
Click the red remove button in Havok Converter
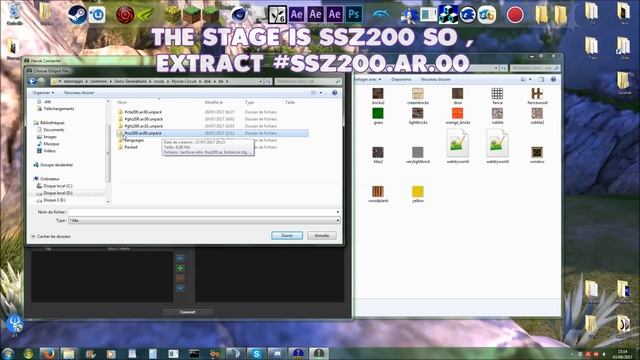(180, 278)
